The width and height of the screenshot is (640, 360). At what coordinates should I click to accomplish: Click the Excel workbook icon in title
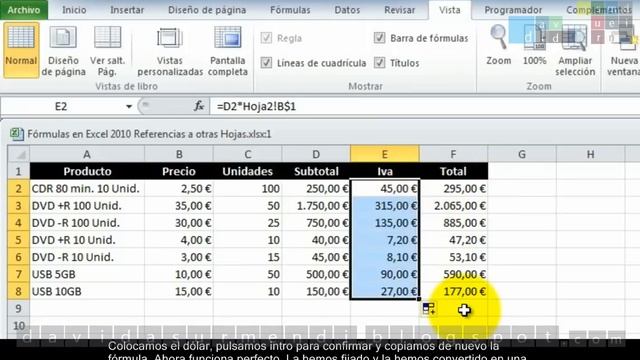[16, 134]
